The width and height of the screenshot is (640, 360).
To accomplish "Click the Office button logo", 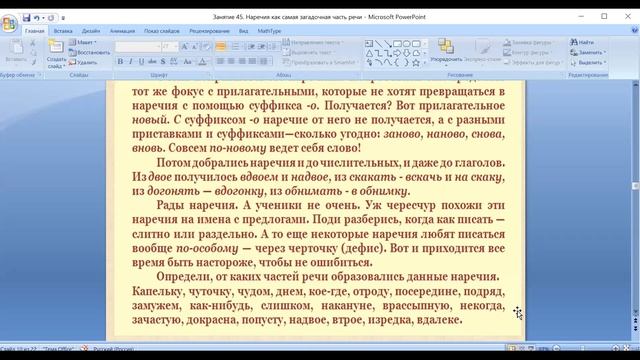I will [x=9, y=23].
